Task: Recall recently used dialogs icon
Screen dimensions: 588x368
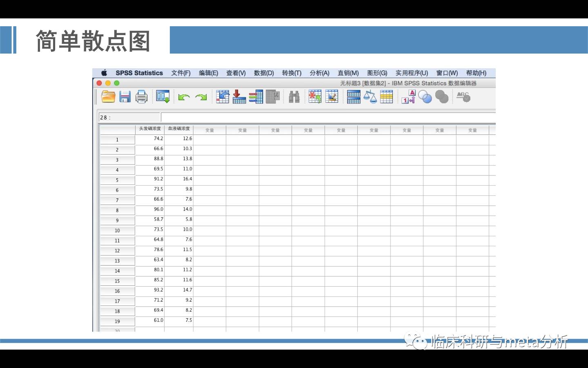Action: coord(163,96)
